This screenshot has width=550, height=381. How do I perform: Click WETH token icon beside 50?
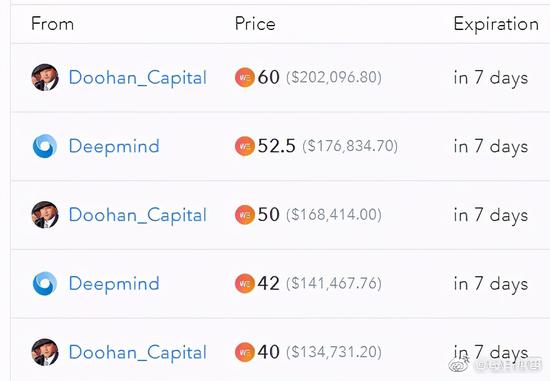click(245, 215)
